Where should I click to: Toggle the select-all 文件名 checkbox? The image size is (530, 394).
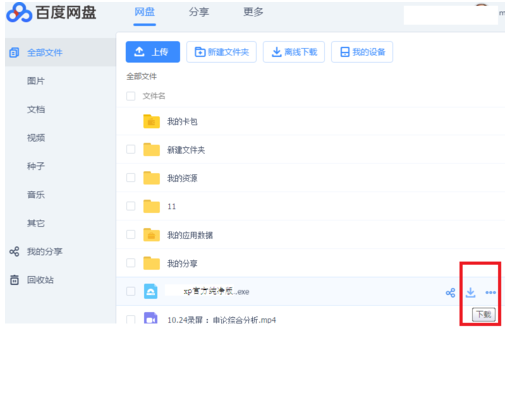pyautogui.click(x=131, y=96)
